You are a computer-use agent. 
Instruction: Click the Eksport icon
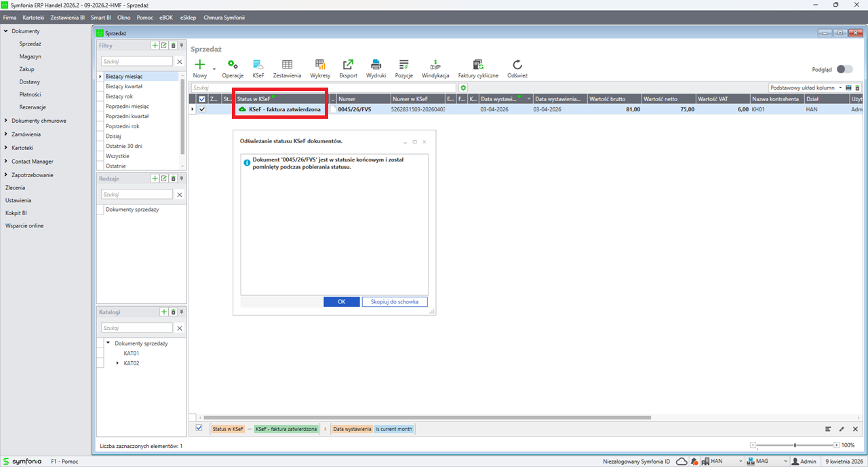(x=348, y=64)
